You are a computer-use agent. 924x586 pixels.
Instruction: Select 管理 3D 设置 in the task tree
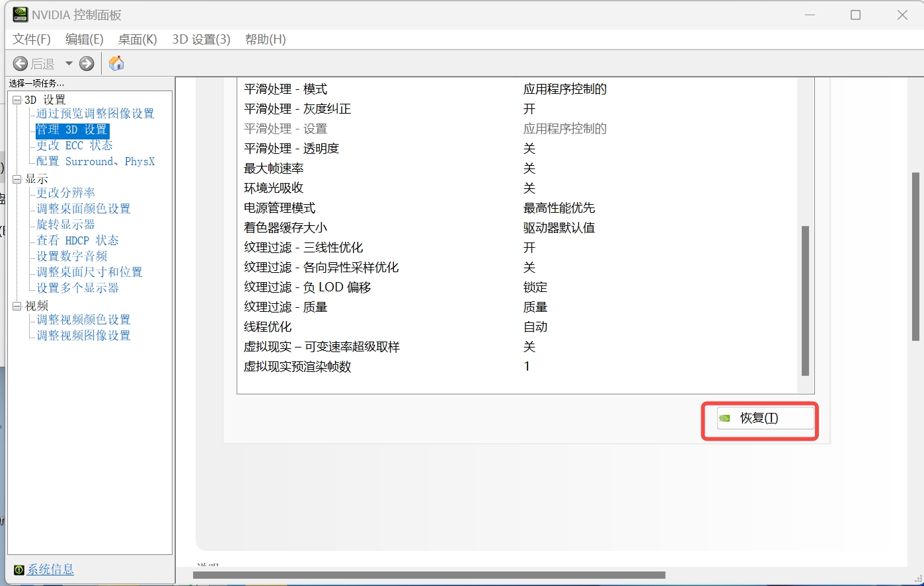click(72, 129)
